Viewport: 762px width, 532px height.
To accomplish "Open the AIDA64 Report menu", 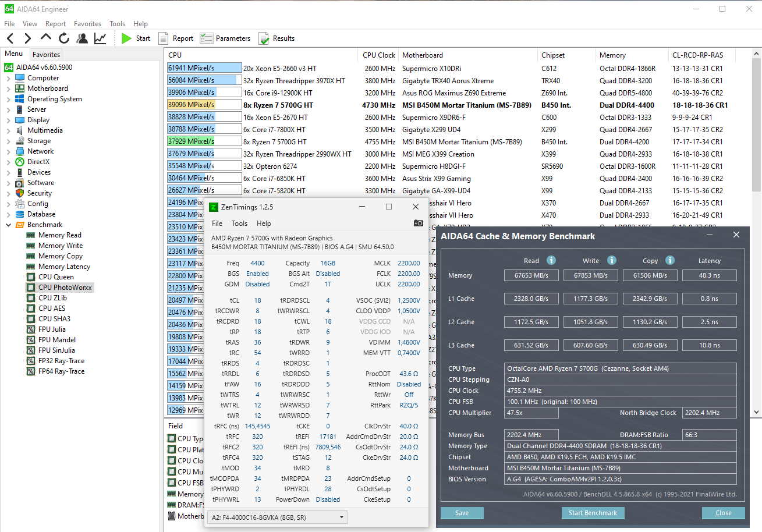I will (55, 24).
